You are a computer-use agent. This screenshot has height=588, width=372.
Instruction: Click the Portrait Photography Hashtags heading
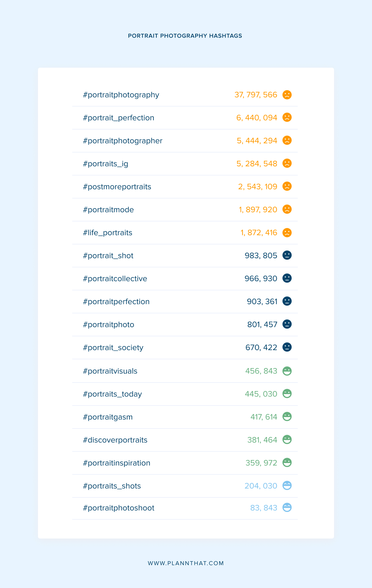185,36
